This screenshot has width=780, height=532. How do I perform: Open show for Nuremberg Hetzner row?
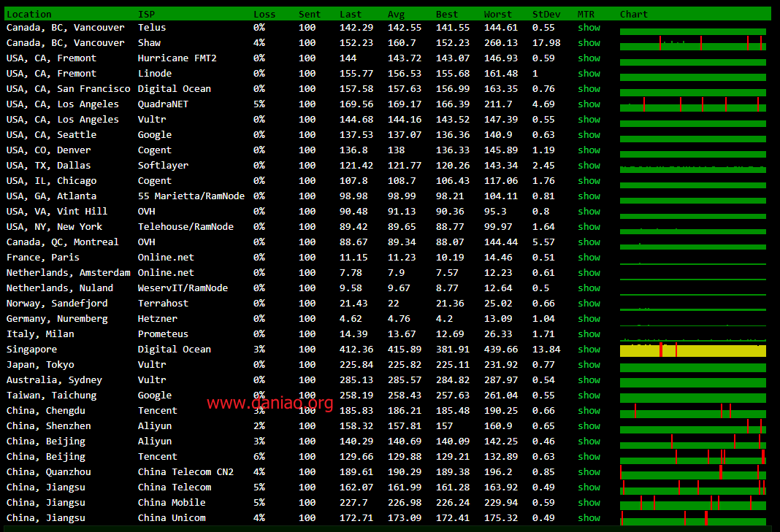(x=589, y=319)
